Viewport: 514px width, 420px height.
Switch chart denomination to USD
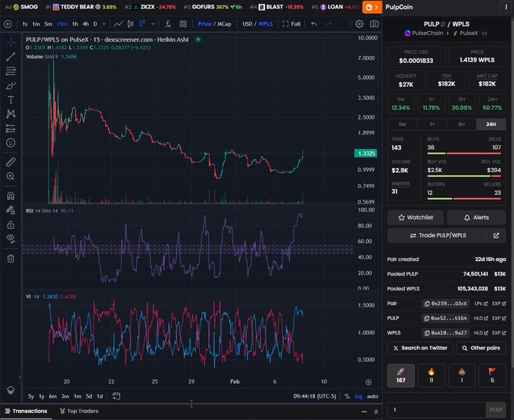point(248,24)
